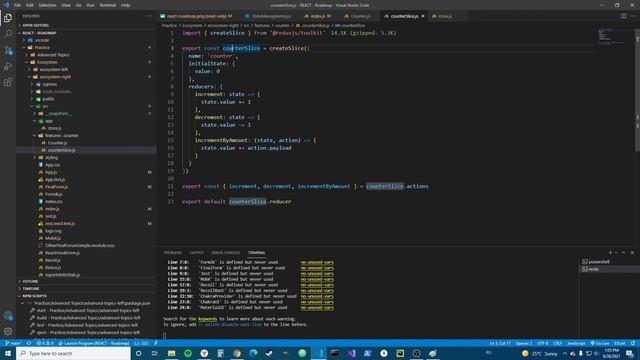Click the git branch indicator in status bar
This screenshot has width=640, height=360.
click(13, 343)
